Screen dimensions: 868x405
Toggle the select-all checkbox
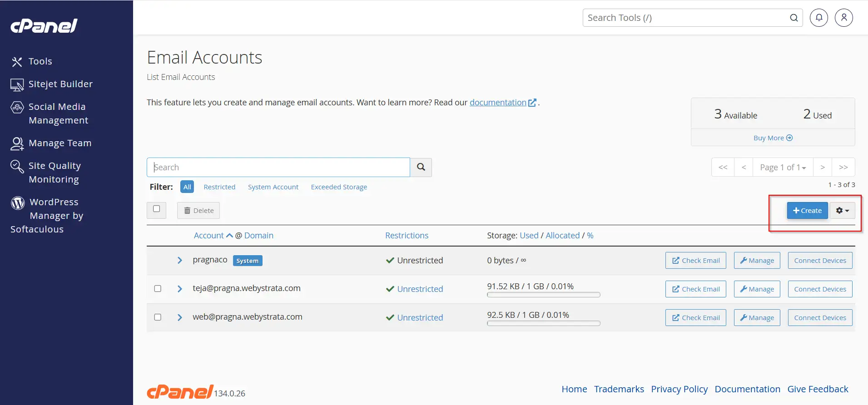[157, 209]
